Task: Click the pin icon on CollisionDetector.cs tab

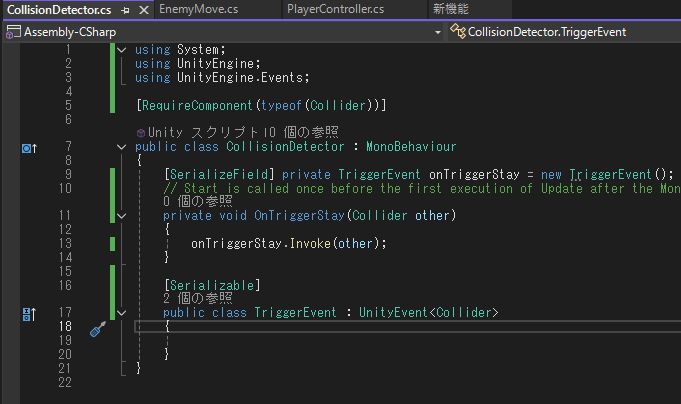Action: [x=125, y=10]
